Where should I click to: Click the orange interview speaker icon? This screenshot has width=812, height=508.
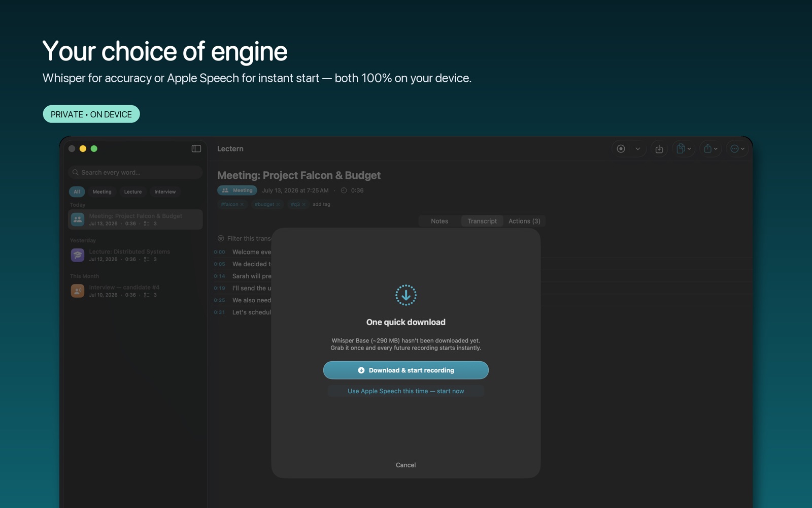78,291
